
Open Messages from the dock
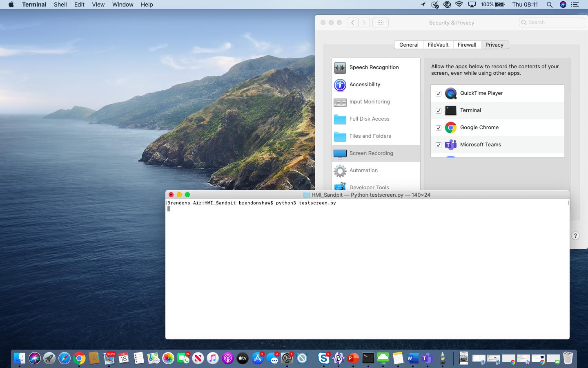(x=272, y=359)
